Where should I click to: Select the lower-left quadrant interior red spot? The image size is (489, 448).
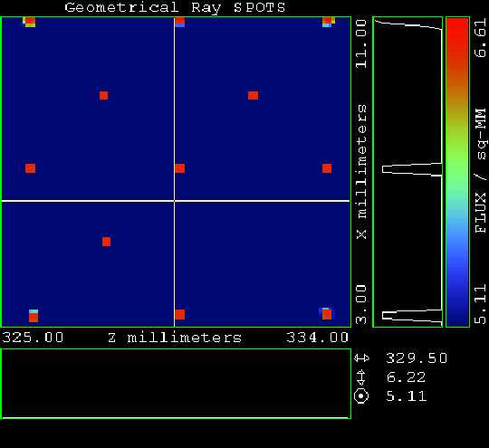106,242
